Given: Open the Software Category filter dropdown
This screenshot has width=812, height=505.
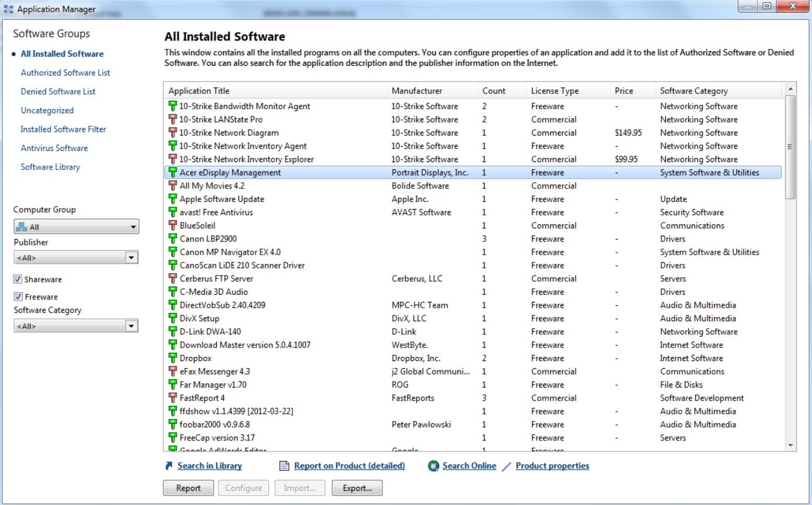Looking at the screenshot, I should coord(76,326).
